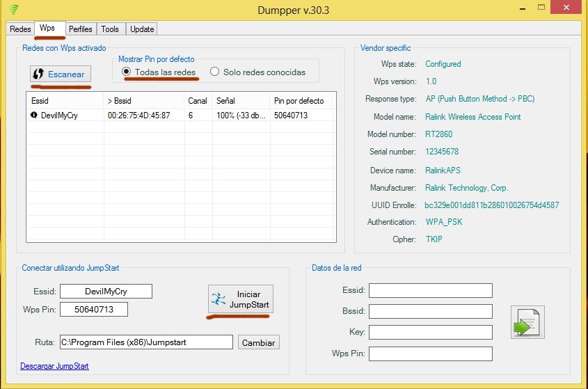Select the DevilMyCry network row
This screenshot has height=389, width=588.
coord(180,115)
